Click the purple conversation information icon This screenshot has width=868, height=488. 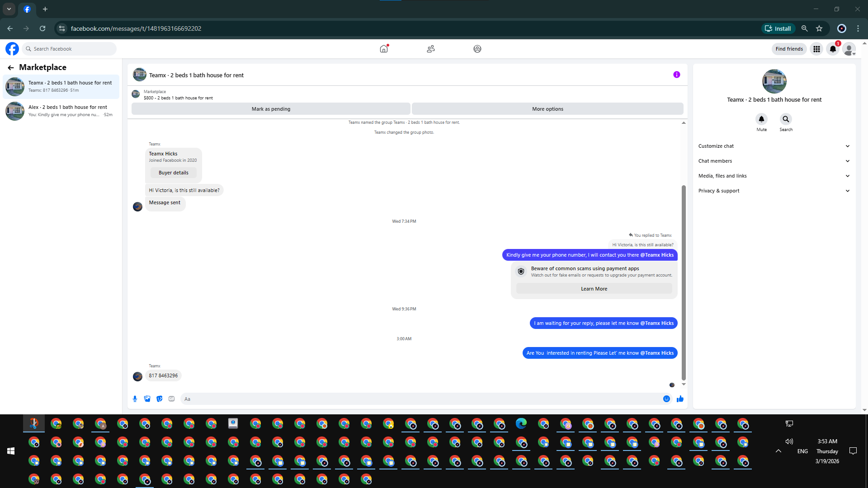(x=676, y=75)
